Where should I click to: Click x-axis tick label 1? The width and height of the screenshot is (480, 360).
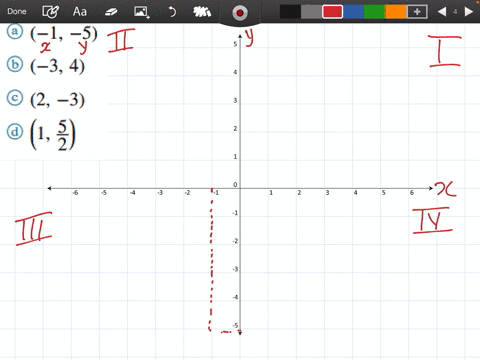pyautogui.click(x=271, y=193)
